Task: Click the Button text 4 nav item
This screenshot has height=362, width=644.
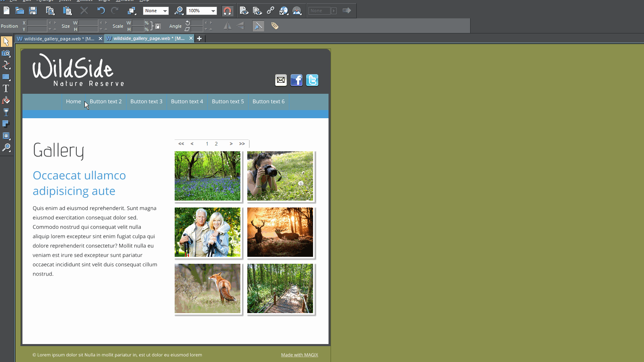Action: tap(187, 102)
